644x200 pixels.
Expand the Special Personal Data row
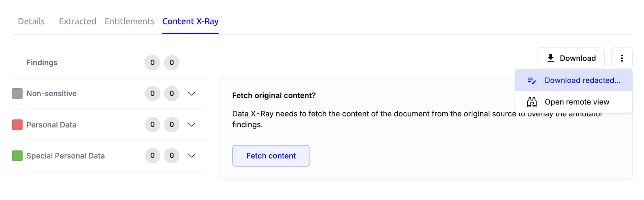tap(192, 156)
